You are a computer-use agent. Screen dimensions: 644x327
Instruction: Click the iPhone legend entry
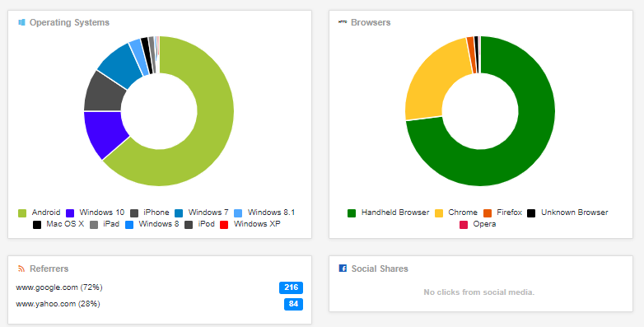150,213
